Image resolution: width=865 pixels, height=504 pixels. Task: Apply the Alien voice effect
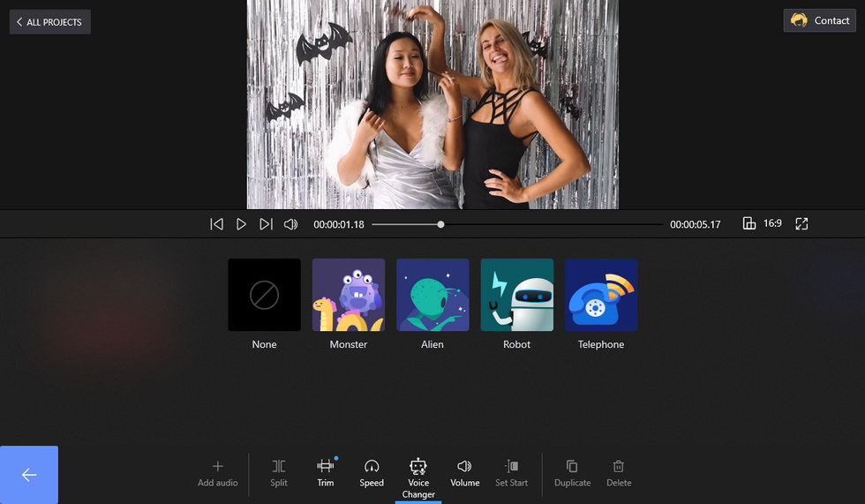[432, 295]
